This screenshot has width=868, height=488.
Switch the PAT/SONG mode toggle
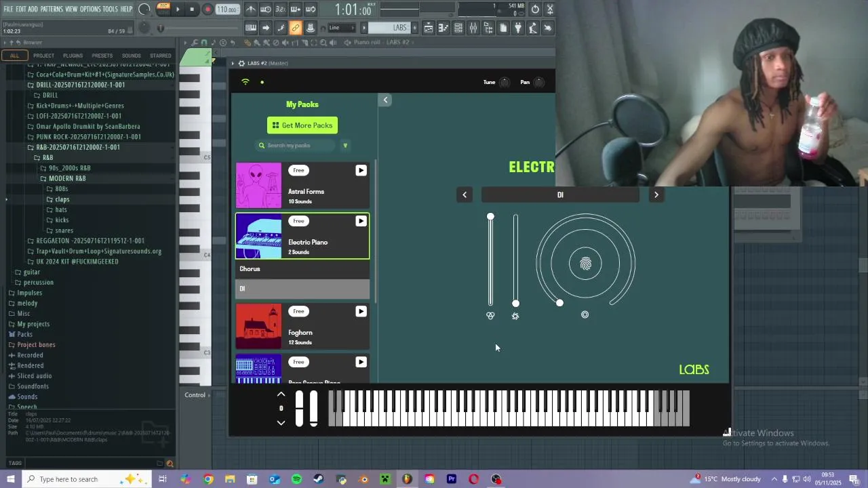tap(163, 9)
